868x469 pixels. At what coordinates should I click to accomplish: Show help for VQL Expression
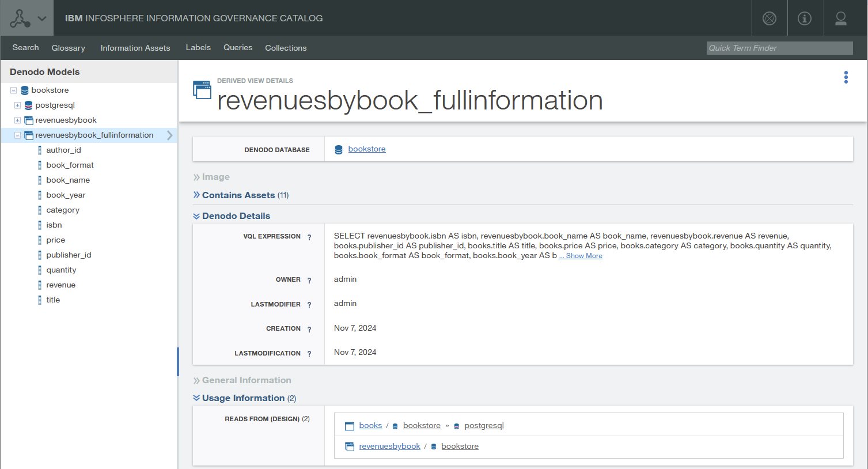pos(309,237)
